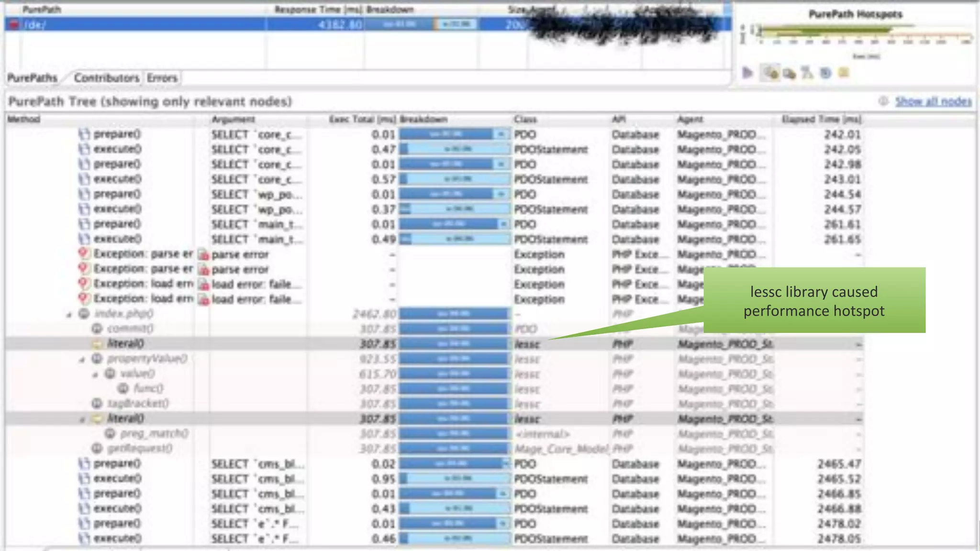
Task: Click the Mage_Core_Model class cell
Action: point(561,449)
